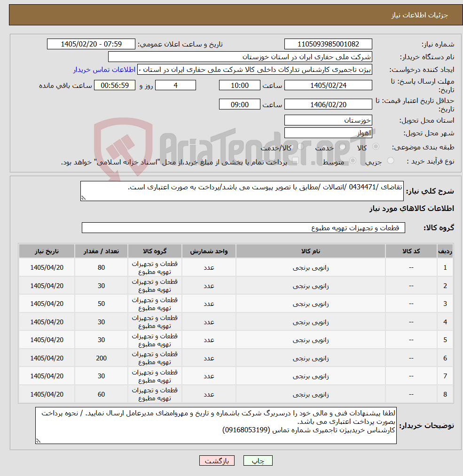Click the چاپ print button
463x476 pixels.
click(x=258, y=460)
